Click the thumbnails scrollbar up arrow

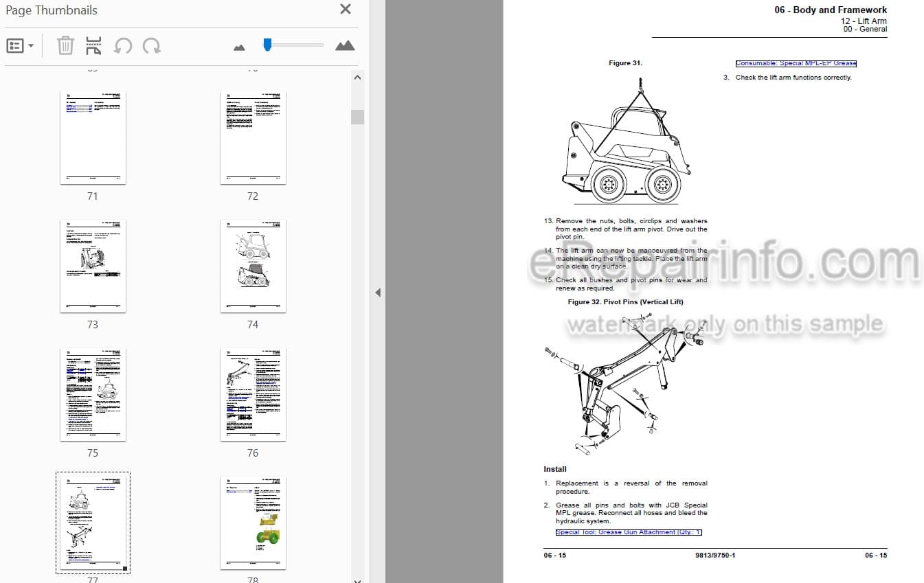[x=357, y=78]
